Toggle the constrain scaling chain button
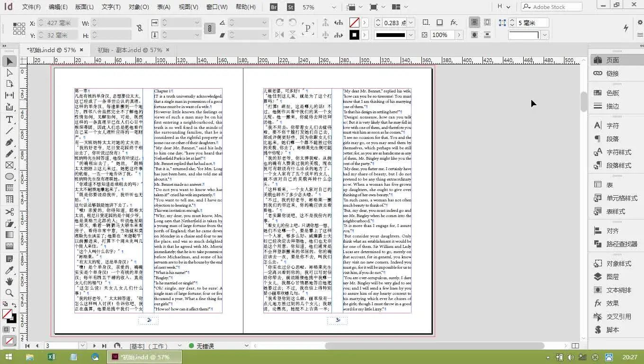Image resolution: width=644 pixels, height=364 pixels. pos(209,28)
